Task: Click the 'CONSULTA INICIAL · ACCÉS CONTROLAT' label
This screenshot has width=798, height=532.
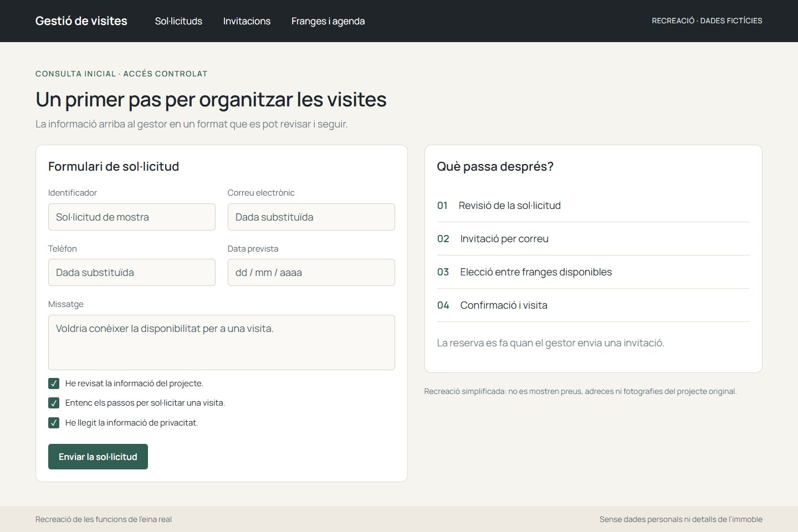Action: pos(121,74)
